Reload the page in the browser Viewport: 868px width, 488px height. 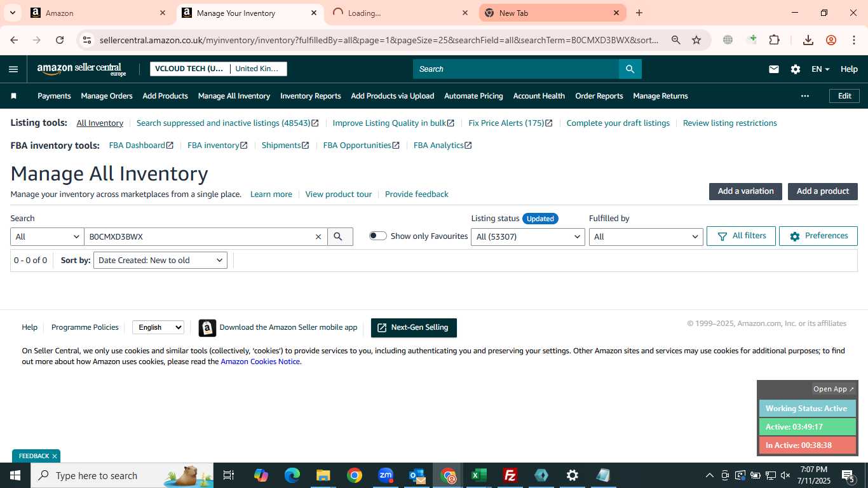tap(59, 40)
